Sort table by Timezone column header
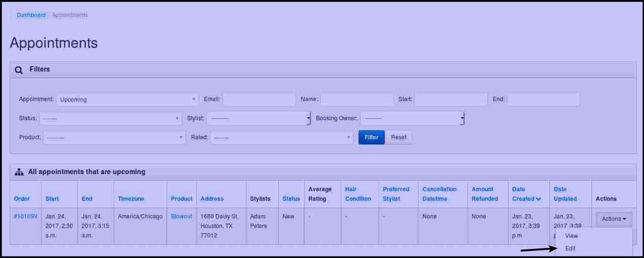 click(131, 199)
